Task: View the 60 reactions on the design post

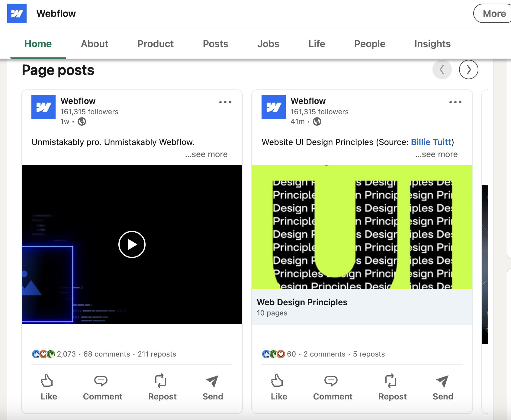Action: point(279,354)
